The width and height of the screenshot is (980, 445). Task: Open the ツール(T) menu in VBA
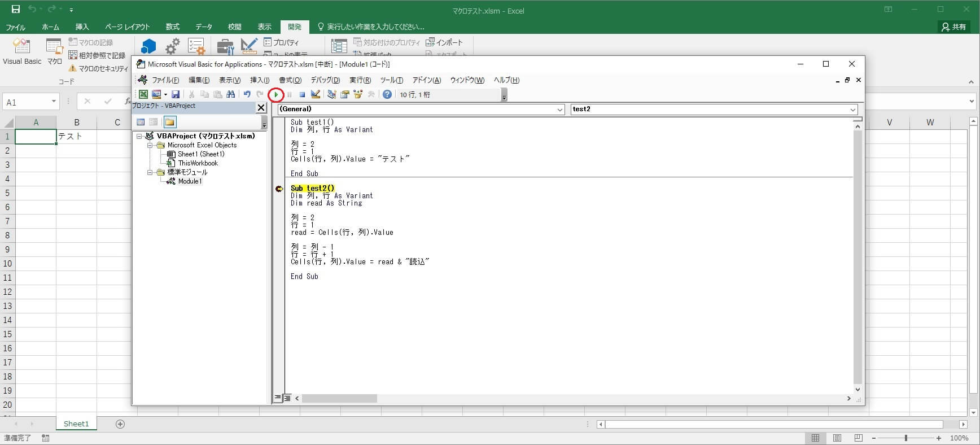pyautogui.click(x=391, y=80)
